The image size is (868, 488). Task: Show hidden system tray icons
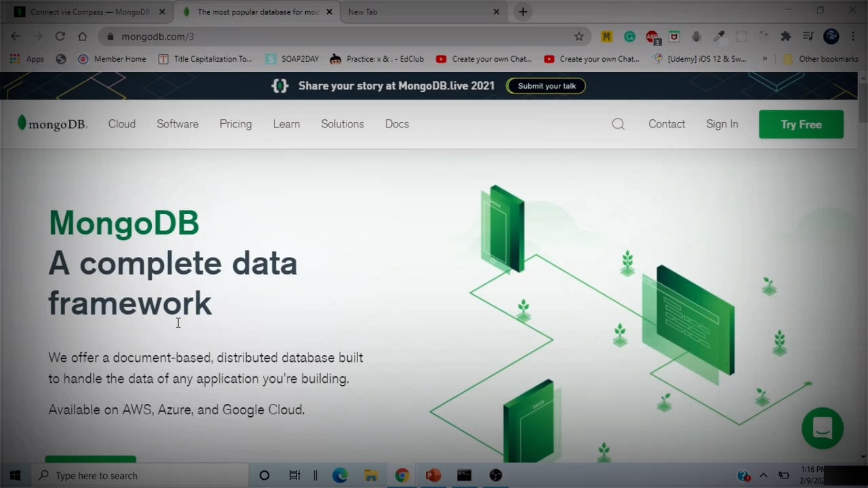coord(763,475)
